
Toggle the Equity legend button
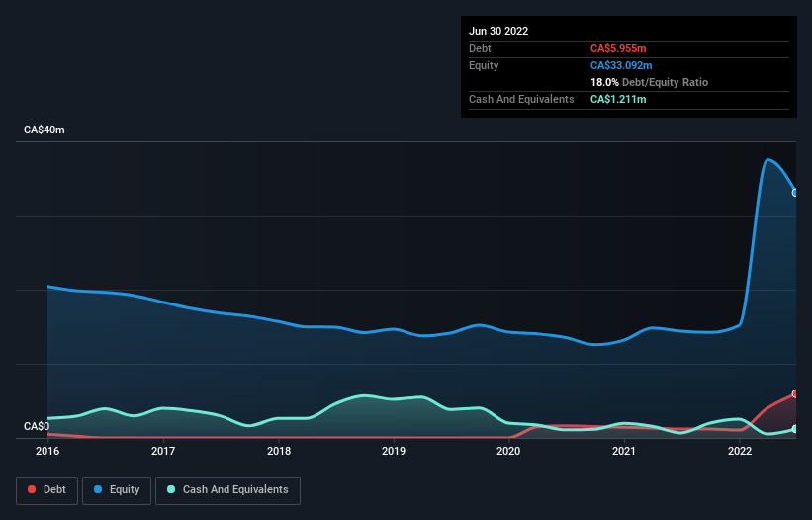pyautogui.click(x=117, y=490)
